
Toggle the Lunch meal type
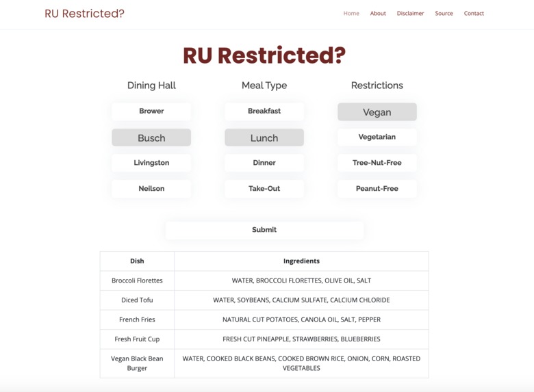264,138
